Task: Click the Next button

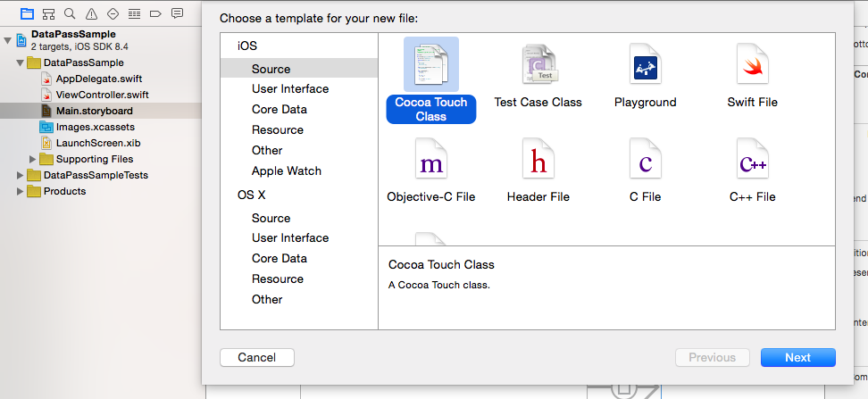Action: pos(797,357)
